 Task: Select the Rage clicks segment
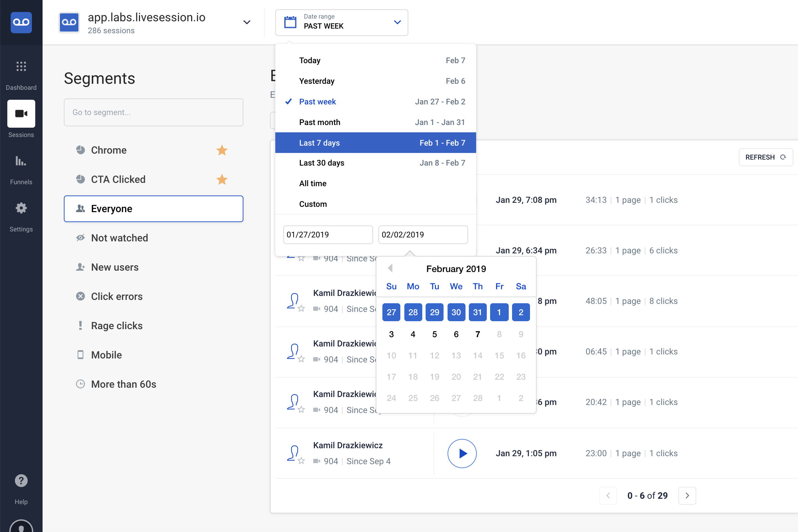tap(117, 326)
